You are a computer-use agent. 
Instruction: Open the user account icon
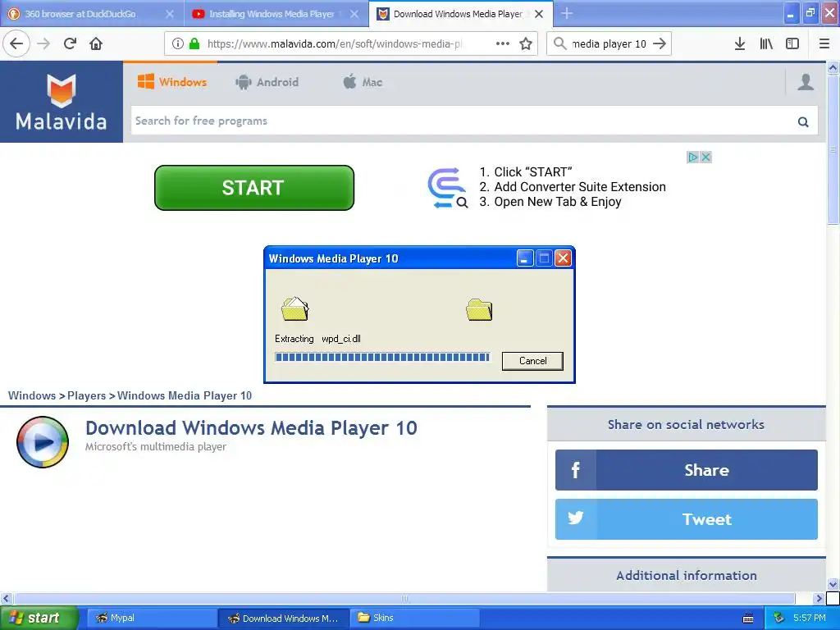click(x=806, y=82)
